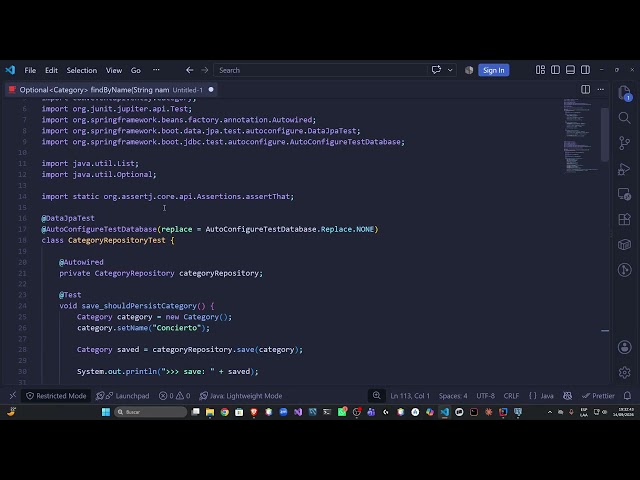Open Google Chrome from the taskbar
This screenshot has height=480, width=640.
pos(224,412)
